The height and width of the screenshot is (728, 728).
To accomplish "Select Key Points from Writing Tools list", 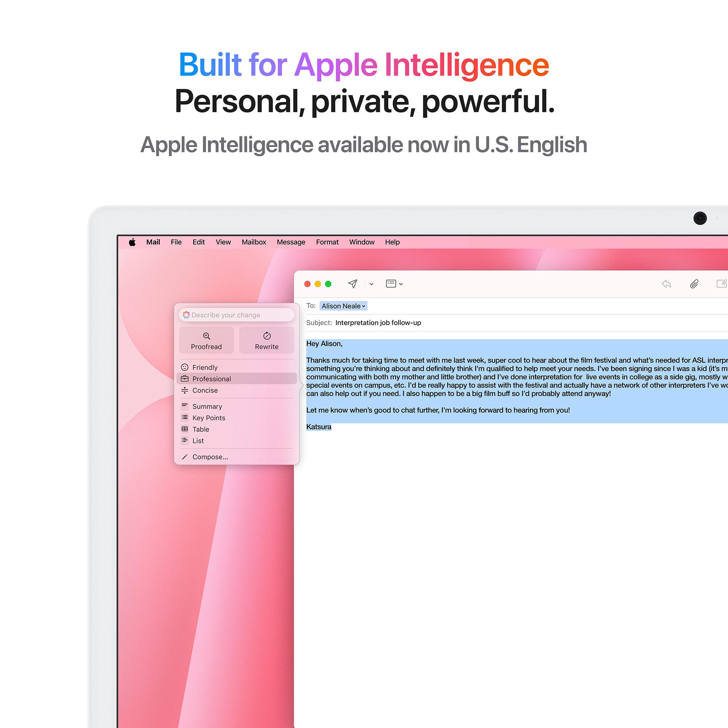I will [x=209, y=418].
